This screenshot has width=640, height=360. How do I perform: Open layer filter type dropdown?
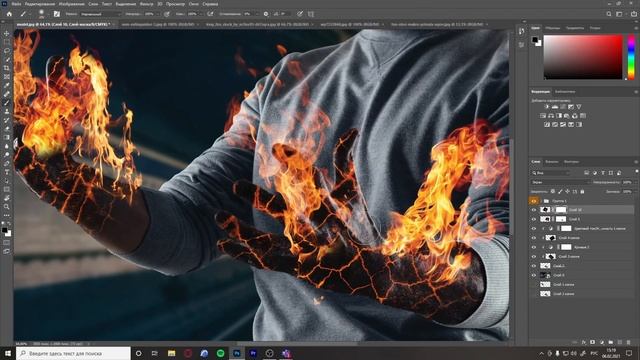pos(550,173)
